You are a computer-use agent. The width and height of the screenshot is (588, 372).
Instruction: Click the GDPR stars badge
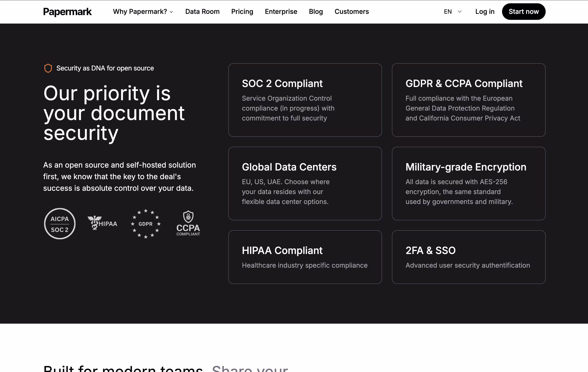[145, 223]
